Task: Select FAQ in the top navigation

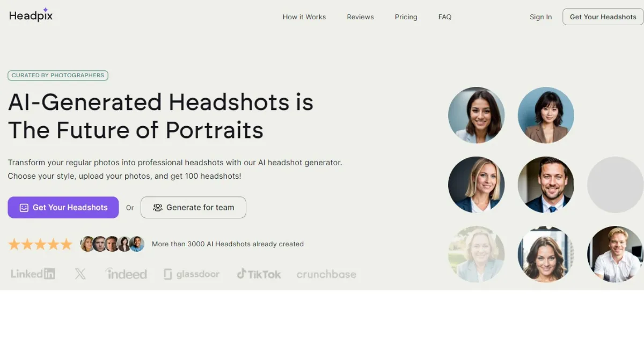Action: point(444,17)
